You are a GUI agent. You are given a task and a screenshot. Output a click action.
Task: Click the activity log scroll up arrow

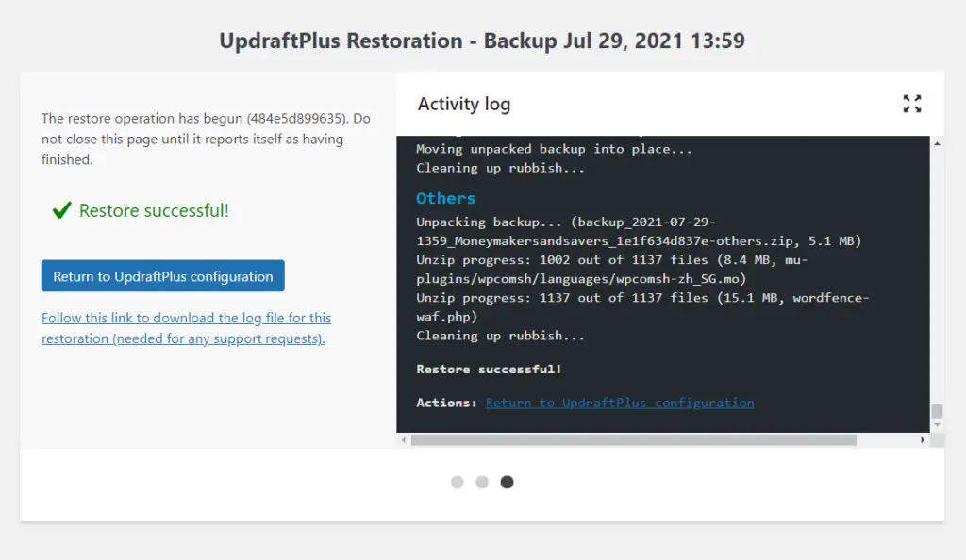coord(937,143)
